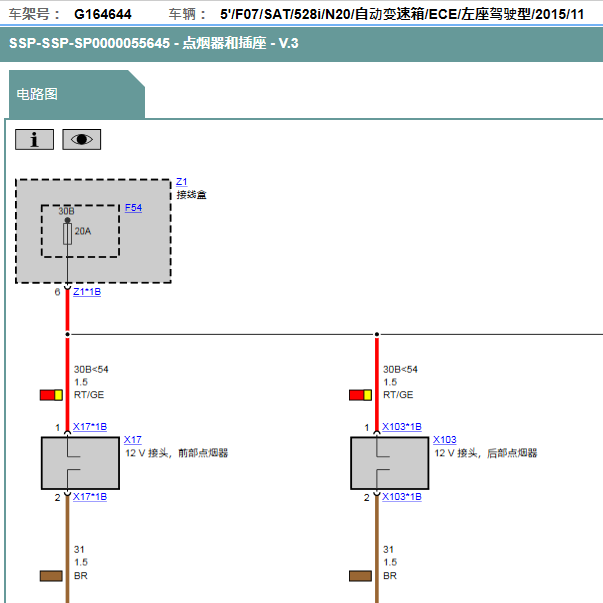This screenshot has height=603, width=603.
Task: Click BR wire label below X17
Action: pos(81,576)
